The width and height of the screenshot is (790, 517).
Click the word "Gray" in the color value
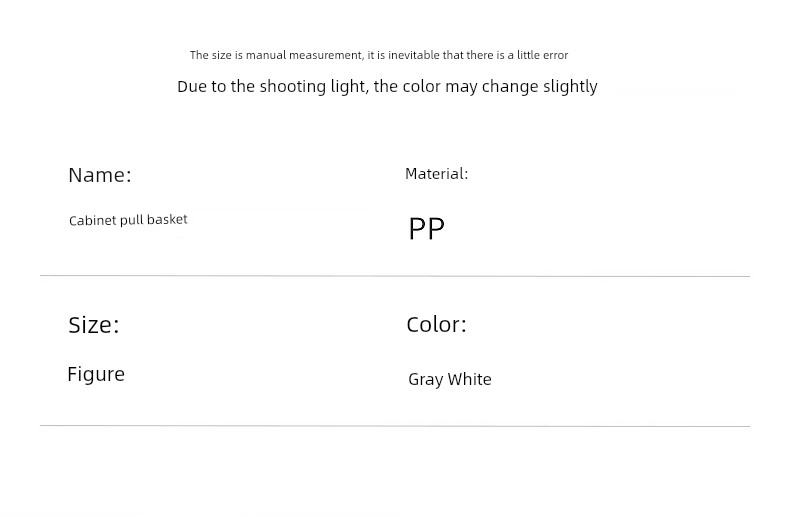tap(425, 380)
